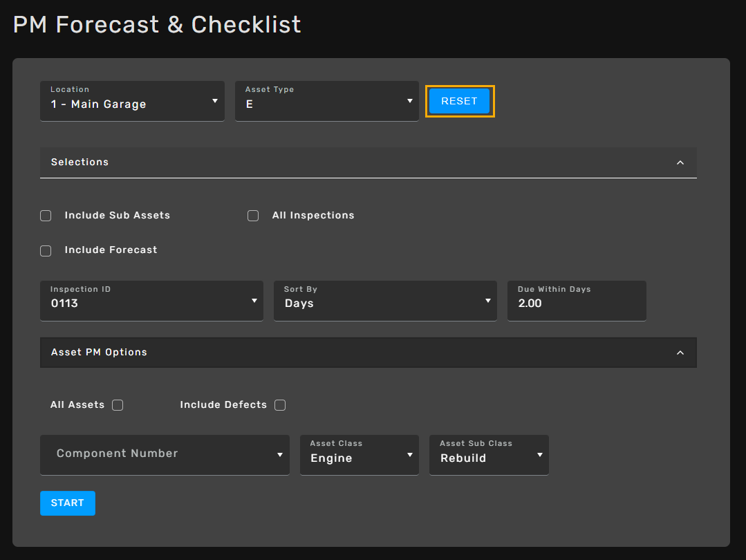746x560 pixels.
Task: Collapse the Selections section chevron
Action: tap(680, 162)
